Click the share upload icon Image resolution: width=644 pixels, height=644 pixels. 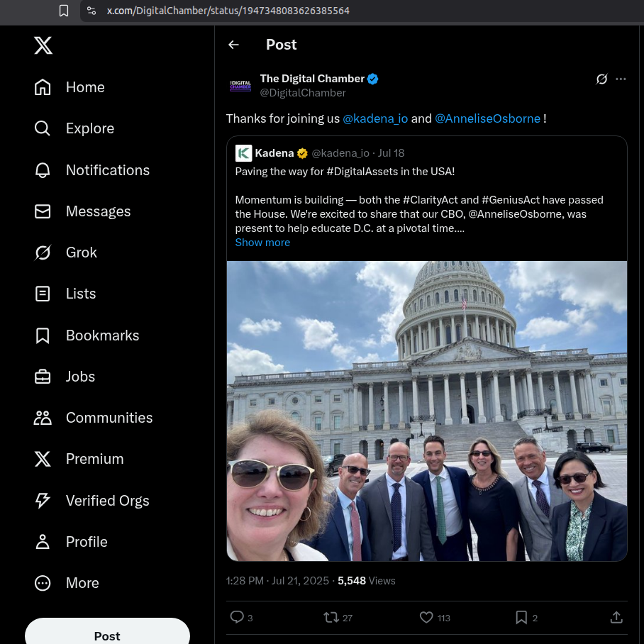616,617
